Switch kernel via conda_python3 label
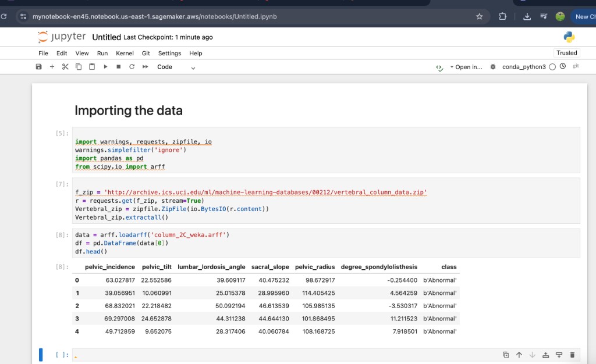 point(524,67)
